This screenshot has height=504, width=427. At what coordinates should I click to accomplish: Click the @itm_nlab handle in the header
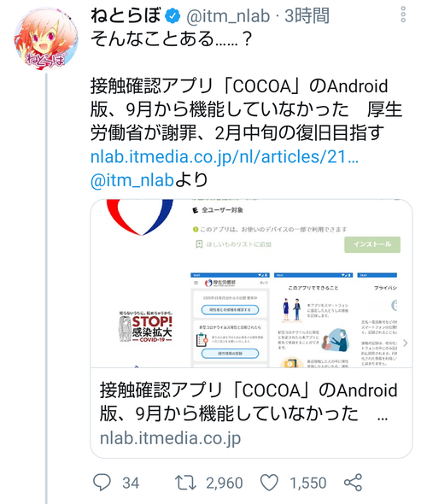228,16
